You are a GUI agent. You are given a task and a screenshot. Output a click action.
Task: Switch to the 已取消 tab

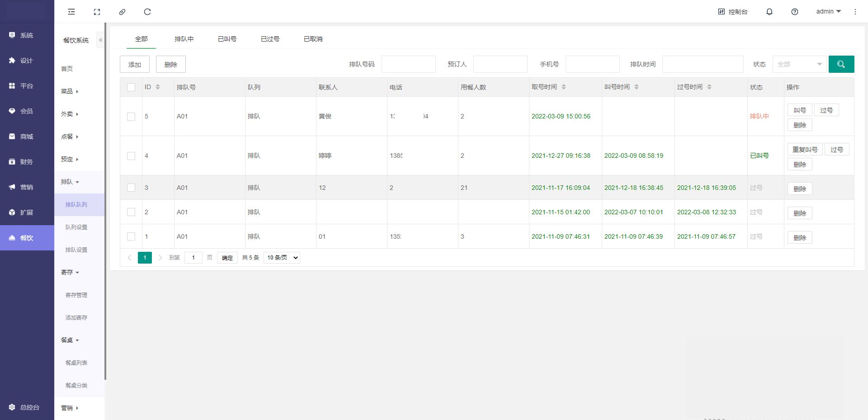click(x=313, y=39)
